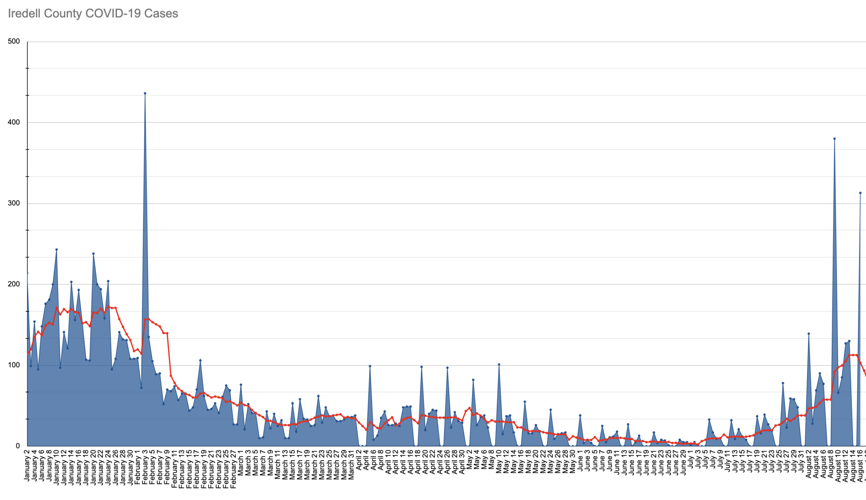
Task: Click the early August spike point near 140
Action: point(808,334)
